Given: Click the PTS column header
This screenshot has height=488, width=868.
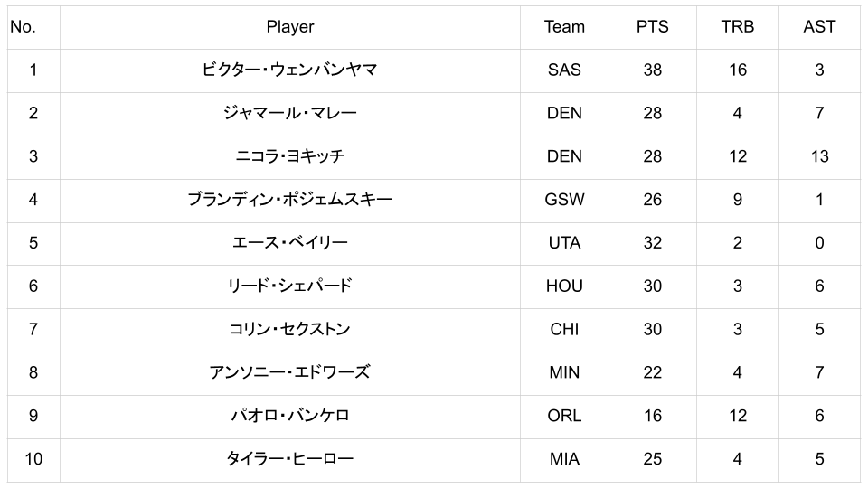Looking at the screenshot, I should [x=652, y=27].
